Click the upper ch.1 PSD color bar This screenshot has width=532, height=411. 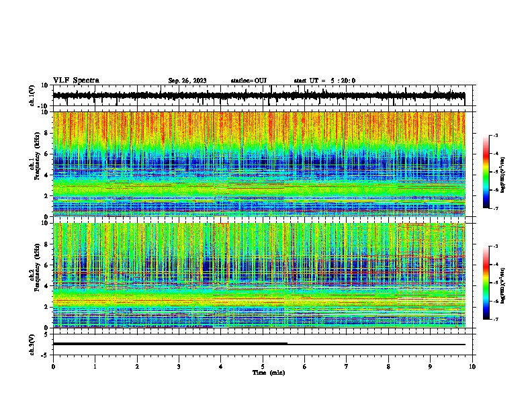tap(486, 172)
